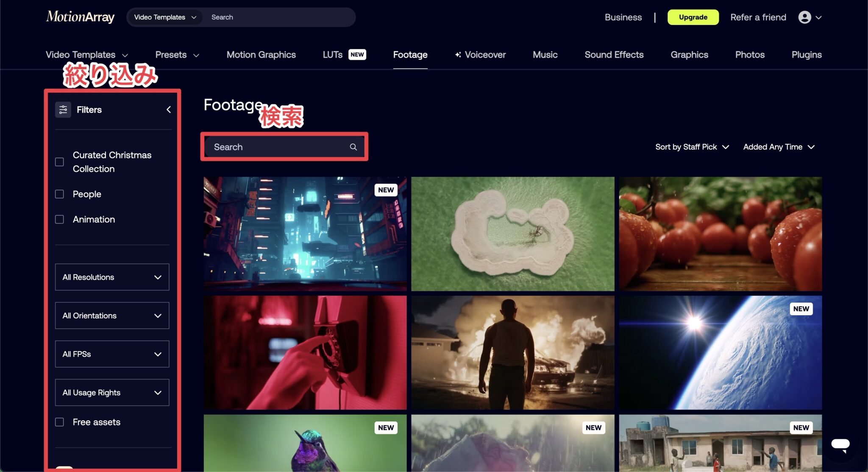Open the tomatoes footage thumbnail

[x=720, y=234]
